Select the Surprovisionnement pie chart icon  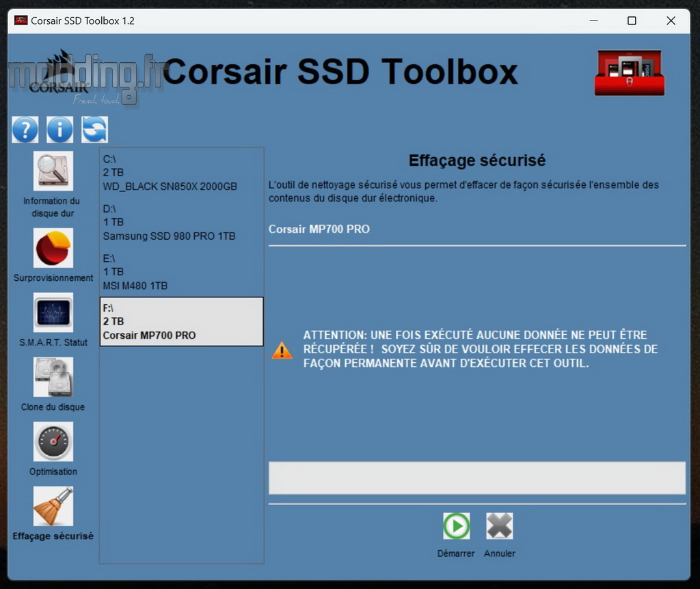tap(53, 248)
